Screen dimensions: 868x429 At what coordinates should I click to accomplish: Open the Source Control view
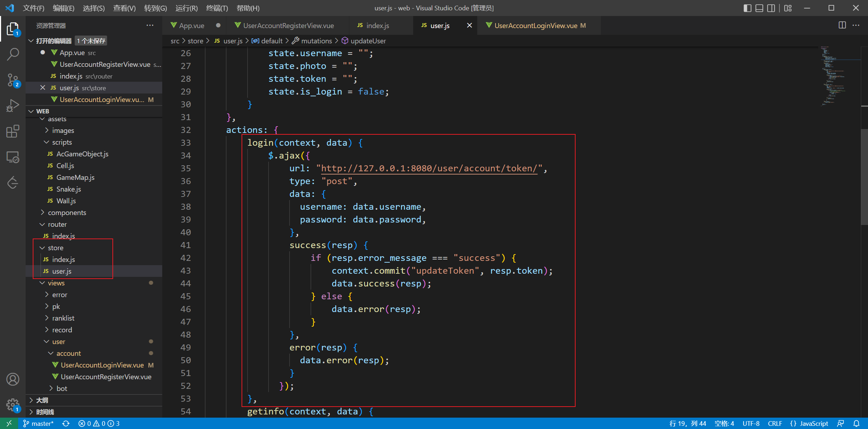(x=13, y=80)
